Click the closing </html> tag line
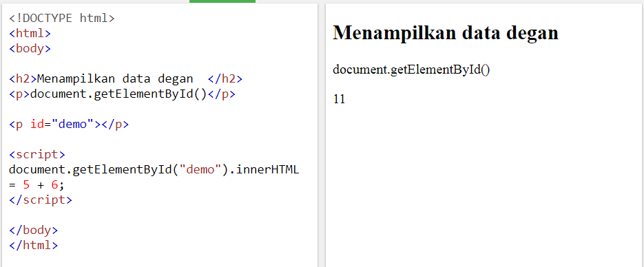Image resolution: width=644 pixels, height=267 pixels. pos(33,245)
